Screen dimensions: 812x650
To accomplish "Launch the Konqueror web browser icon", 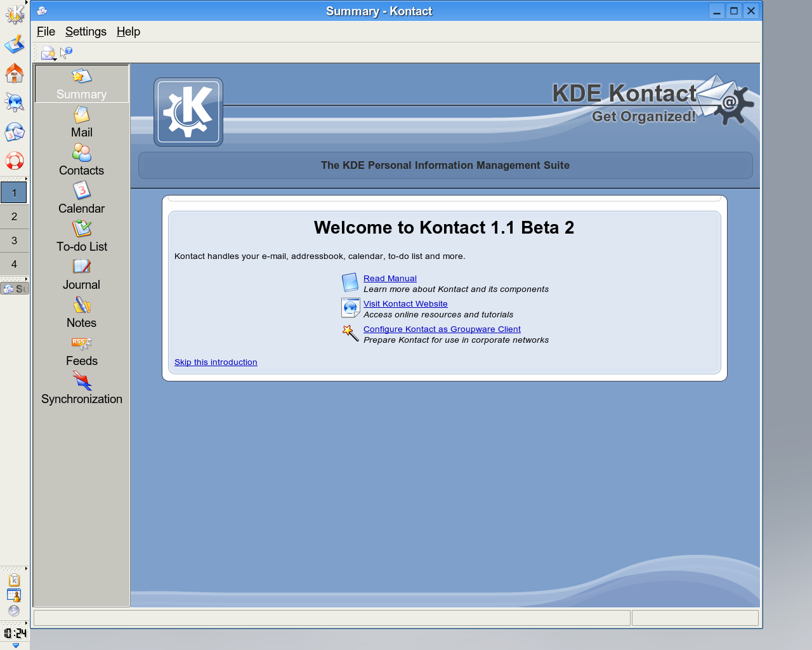I will coord(14,102).
